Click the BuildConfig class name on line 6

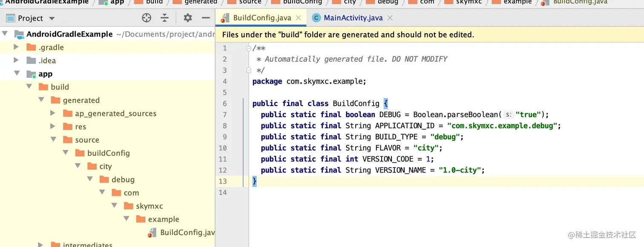coord(356,103)
